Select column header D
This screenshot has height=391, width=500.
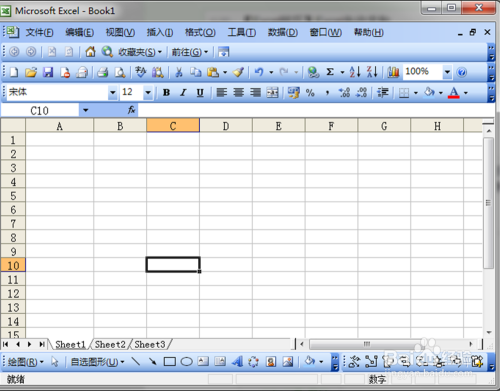(226, 126)
